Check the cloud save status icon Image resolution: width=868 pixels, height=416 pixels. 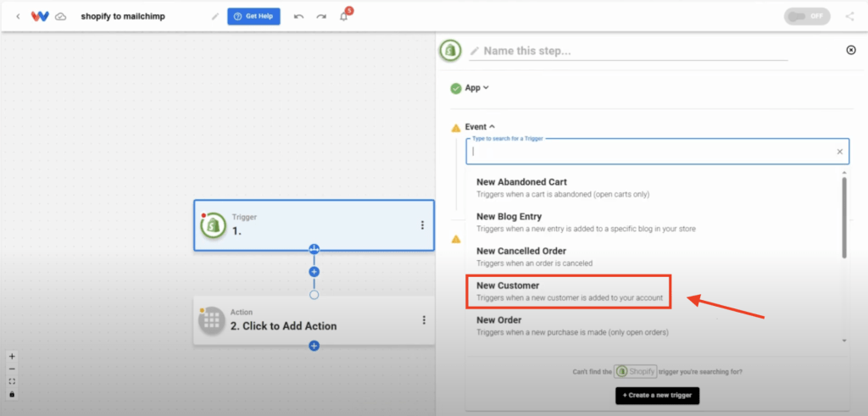61,17
